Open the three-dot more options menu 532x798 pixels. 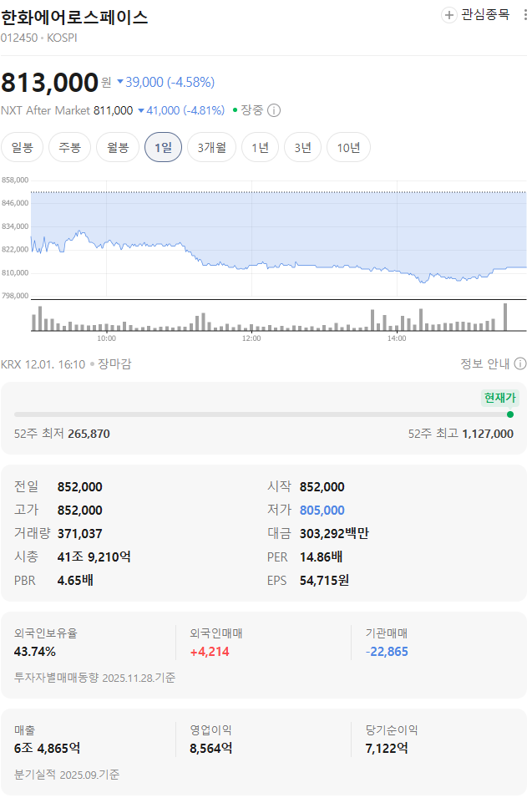[x=524, y=15]
